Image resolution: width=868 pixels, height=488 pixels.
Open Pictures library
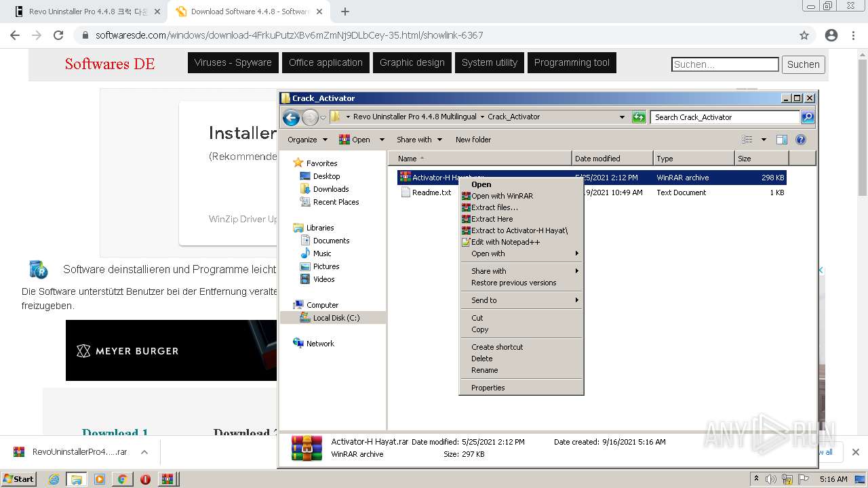pos(326,266)
